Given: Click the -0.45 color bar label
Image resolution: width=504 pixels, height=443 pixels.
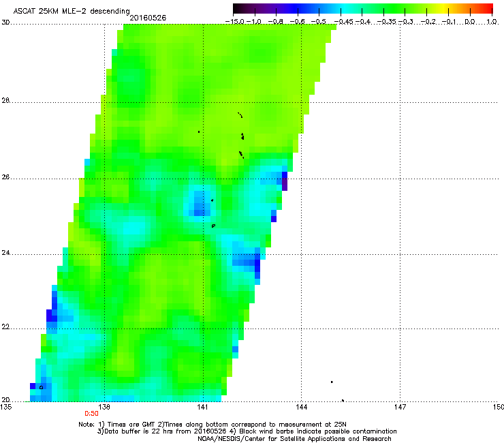Looking at the screenshot, I should click(344, 22).
